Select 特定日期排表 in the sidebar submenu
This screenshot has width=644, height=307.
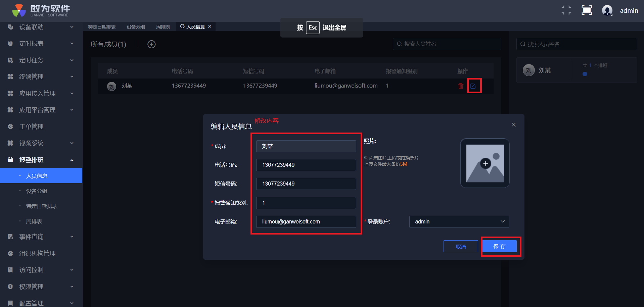point(41,206)
